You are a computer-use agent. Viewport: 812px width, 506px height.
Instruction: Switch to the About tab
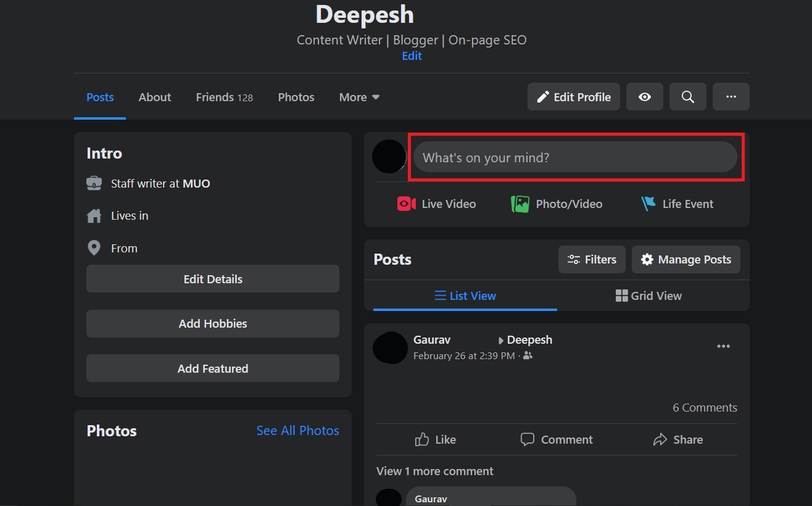click(x=154, y=97)
